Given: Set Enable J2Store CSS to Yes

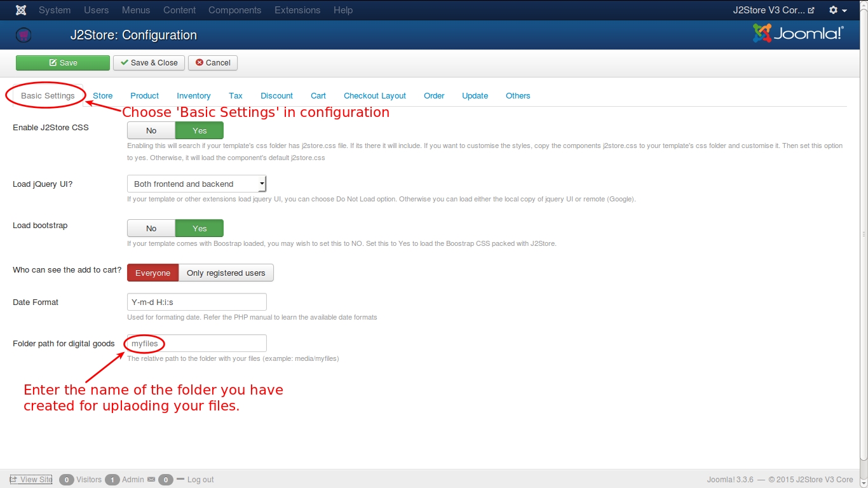Looking at the screenshot, I should 200,130.
